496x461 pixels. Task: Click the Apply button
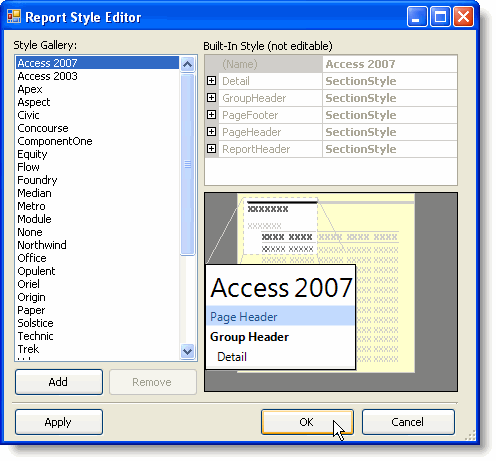click(x=59, y=422)
